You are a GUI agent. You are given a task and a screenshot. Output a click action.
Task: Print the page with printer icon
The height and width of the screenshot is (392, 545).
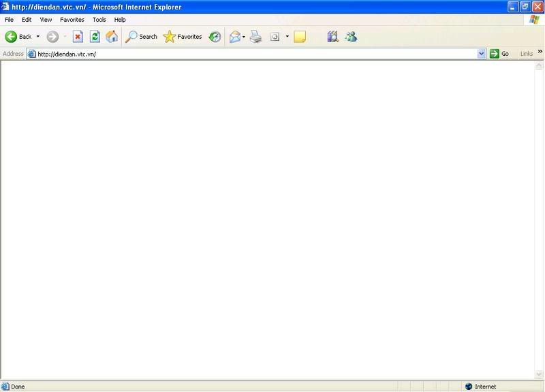(x=256, y=37)
